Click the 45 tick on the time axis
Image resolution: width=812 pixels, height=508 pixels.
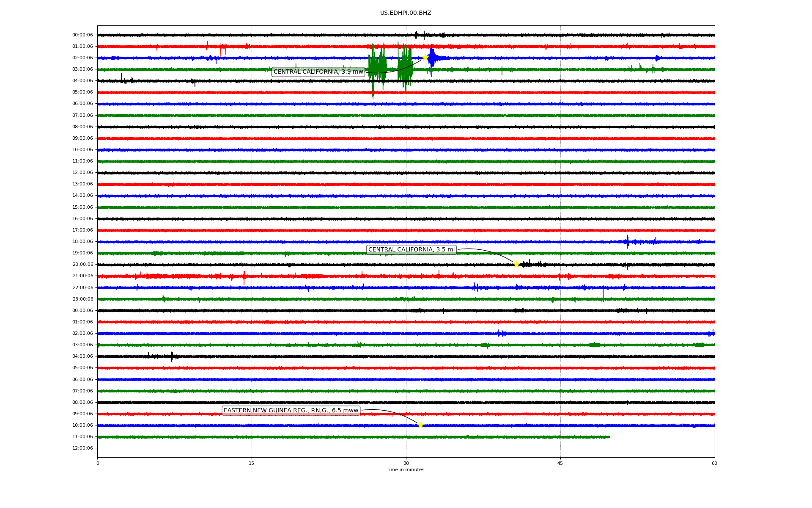click(x=560, y=463)
